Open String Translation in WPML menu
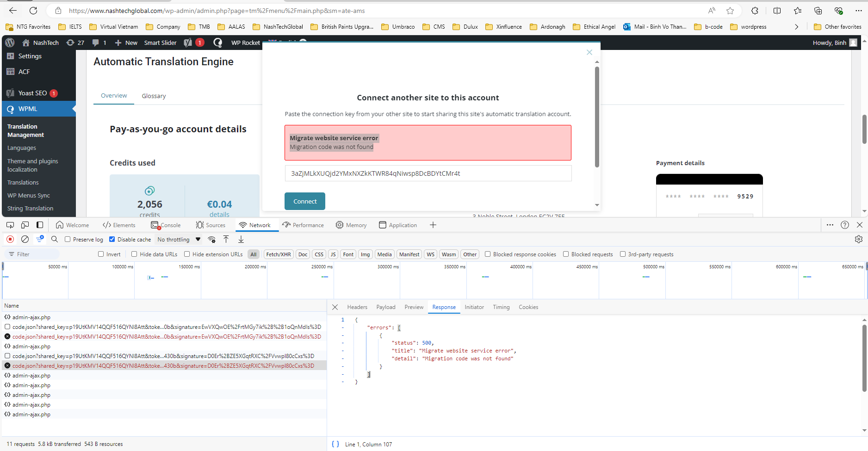 [30, 208]
